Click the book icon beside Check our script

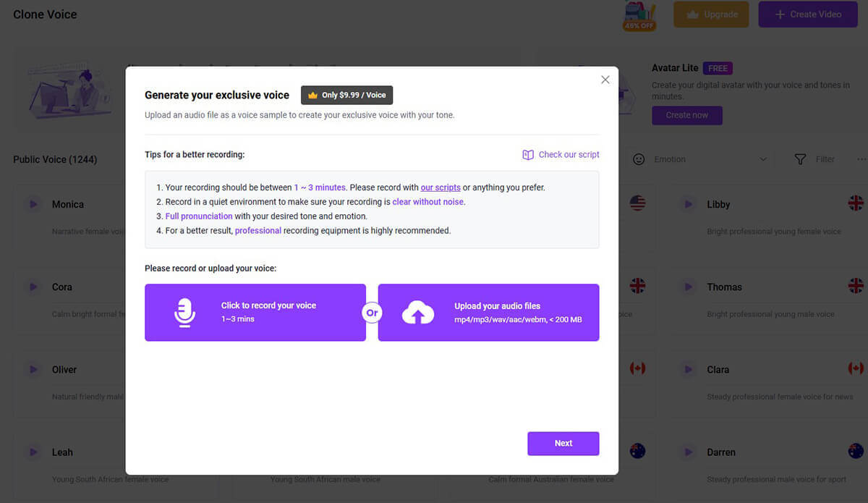(528, 155)
